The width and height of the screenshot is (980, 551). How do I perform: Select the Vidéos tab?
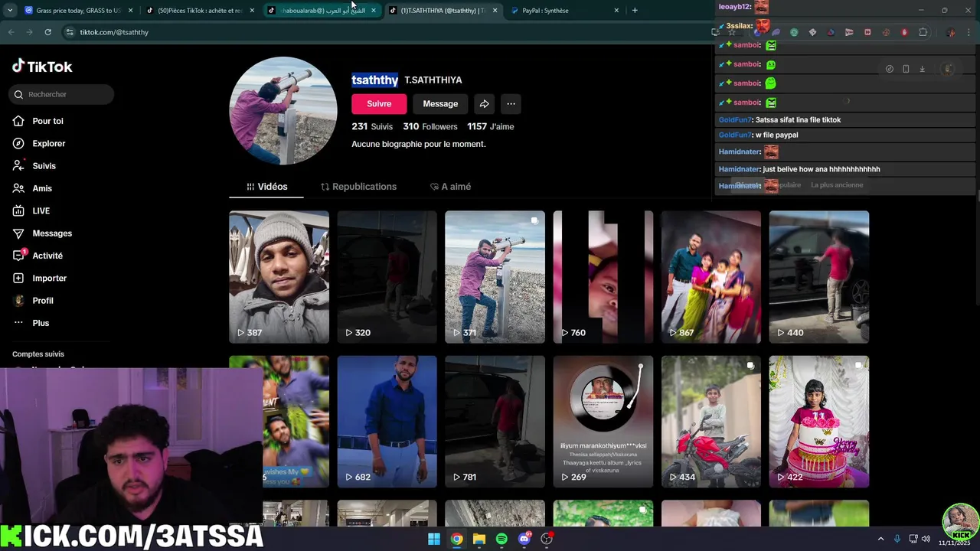(x=266, y=187)
